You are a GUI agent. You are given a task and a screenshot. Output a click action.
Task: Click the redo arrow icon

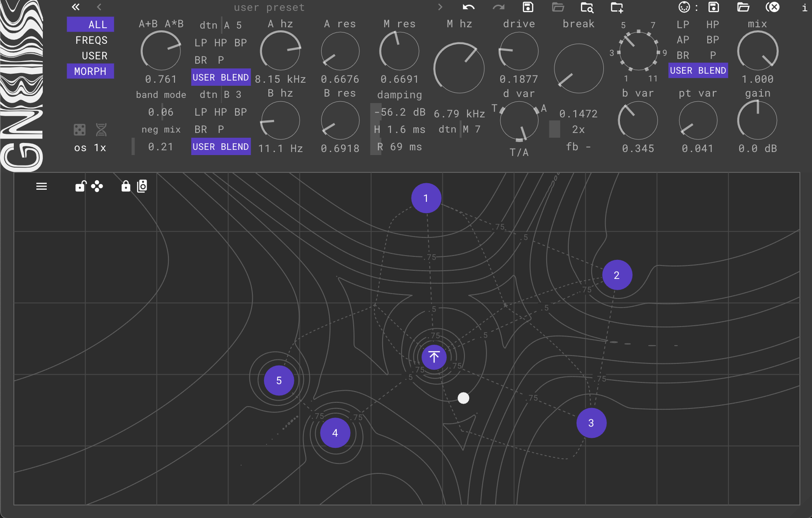499,7
